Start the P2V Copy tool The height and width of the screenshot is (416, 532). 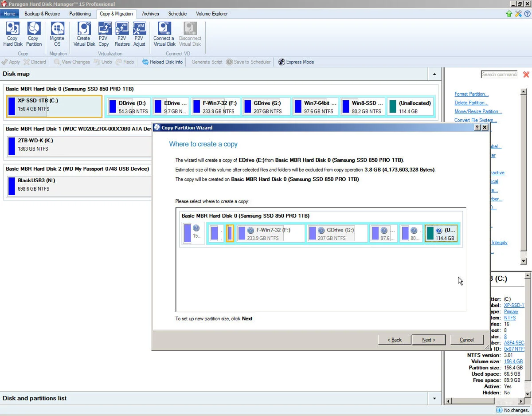pyautogui.click(x=104, y=34)
